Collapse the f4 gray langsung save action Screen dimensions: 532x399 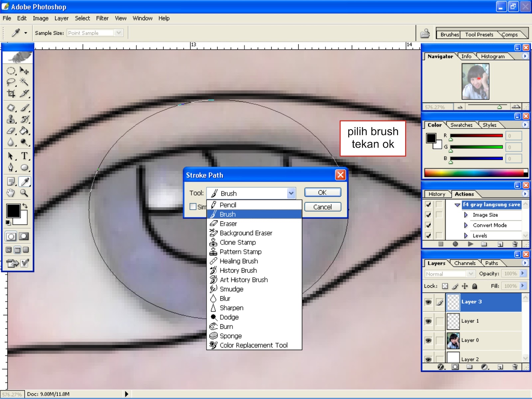click(x=458, y=205)
